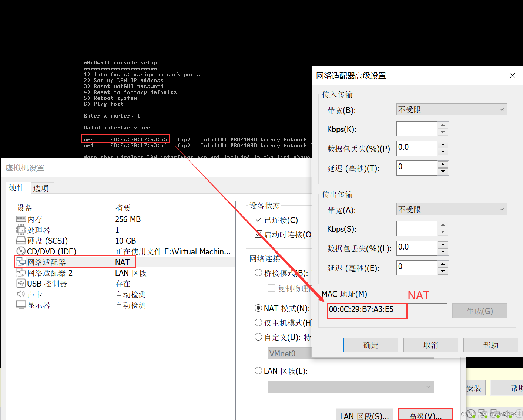The width and height of the screenshot is (523, 420).
Task: Select the USB 控制器 icon
Action: coord(21,284)
